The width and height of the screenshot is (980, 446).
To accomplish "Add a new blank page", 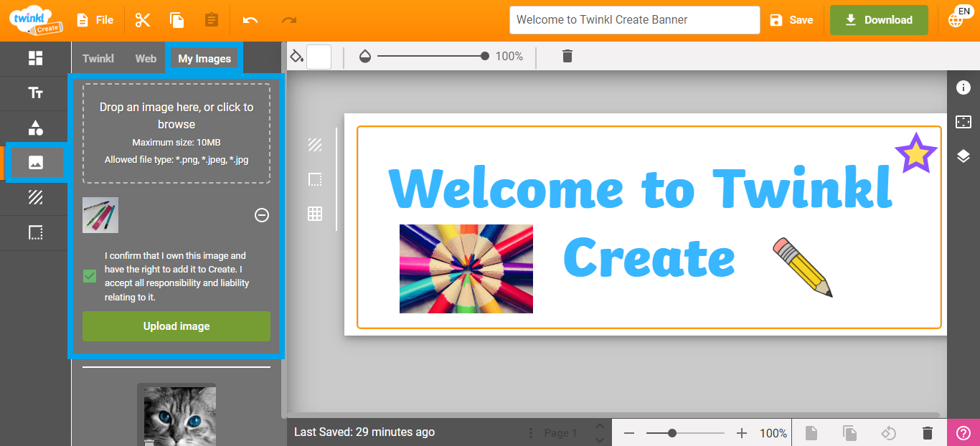I will point(811,433).
